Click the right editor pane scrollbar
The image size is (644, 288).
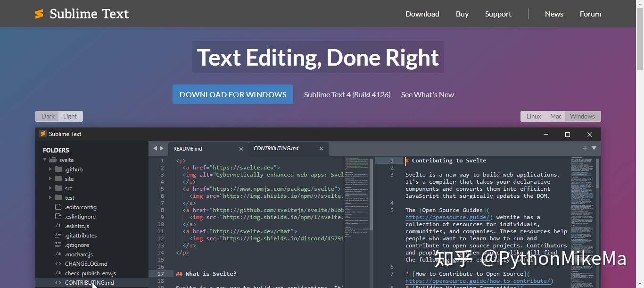(598, 173)
